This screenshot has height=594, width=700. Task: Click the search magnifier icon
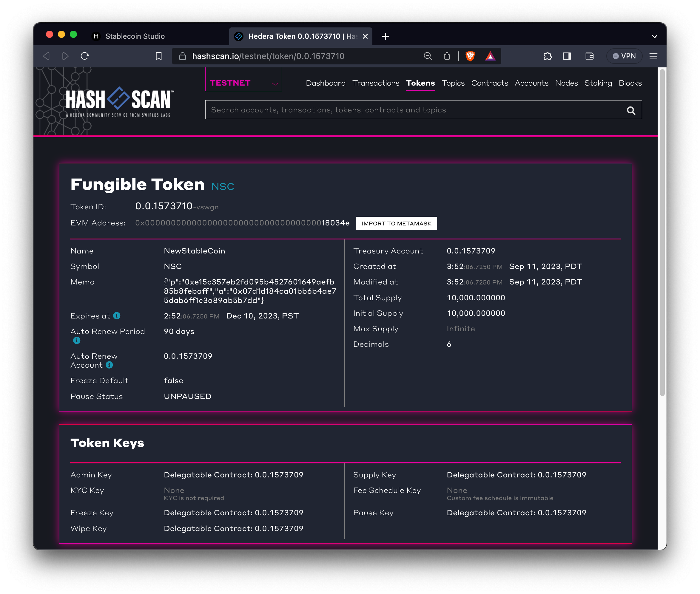click(631, 110)
